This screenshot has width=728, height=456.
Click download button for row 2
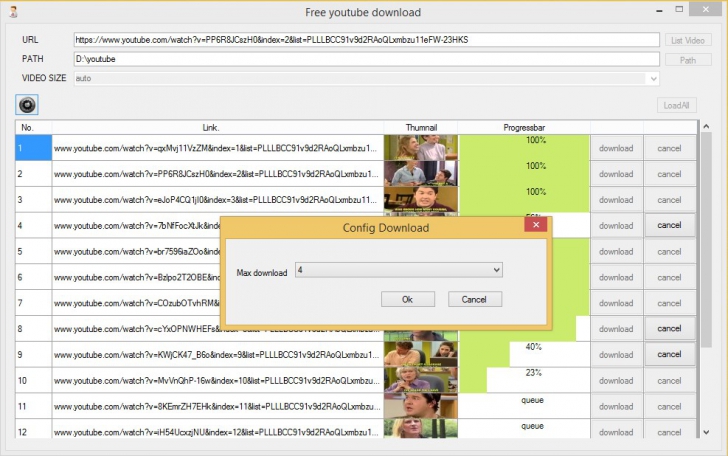pos(616,174)
